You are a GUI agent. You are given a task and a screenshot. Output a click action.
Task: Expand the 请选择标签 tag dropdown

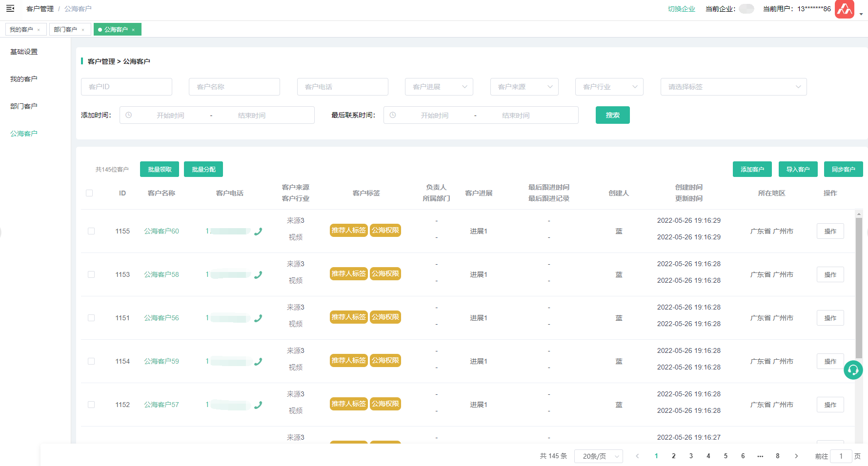(x=733, y=87)
